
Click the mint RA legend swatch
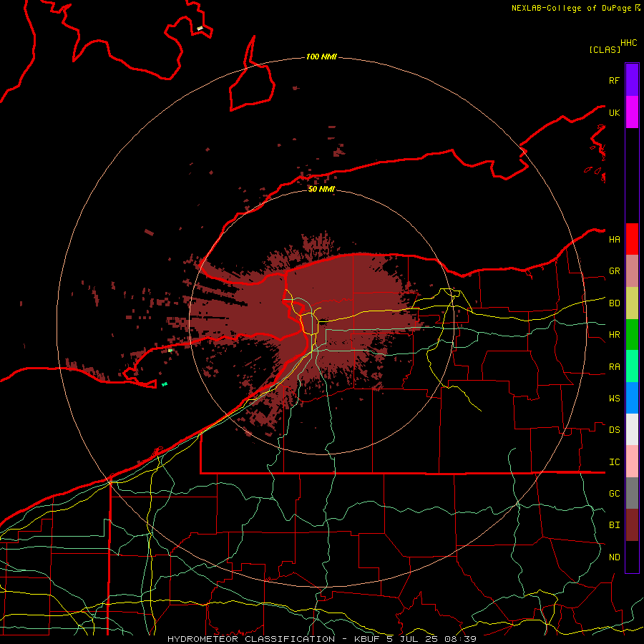click(x=632, y=366)
